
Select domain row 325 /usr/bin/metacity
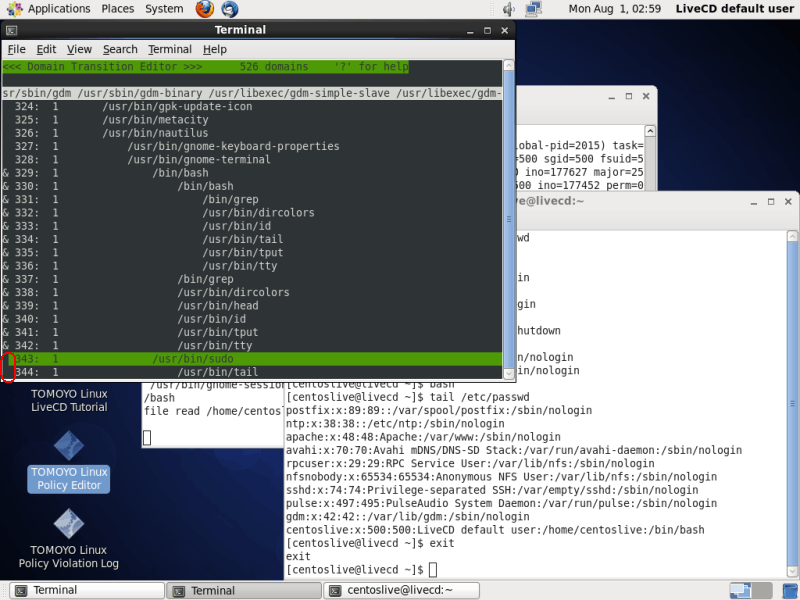pos(252,120)
